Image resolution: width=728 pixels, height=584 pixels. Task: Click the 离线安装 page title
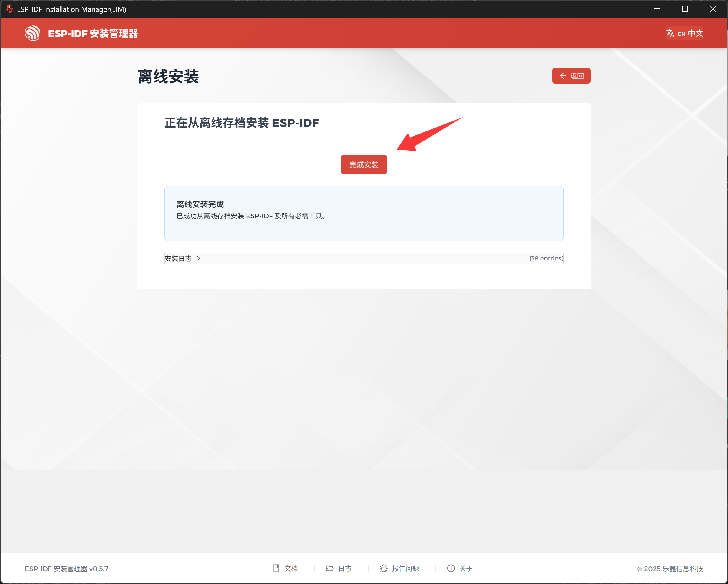pyautogui.click(x=168, y=76)
